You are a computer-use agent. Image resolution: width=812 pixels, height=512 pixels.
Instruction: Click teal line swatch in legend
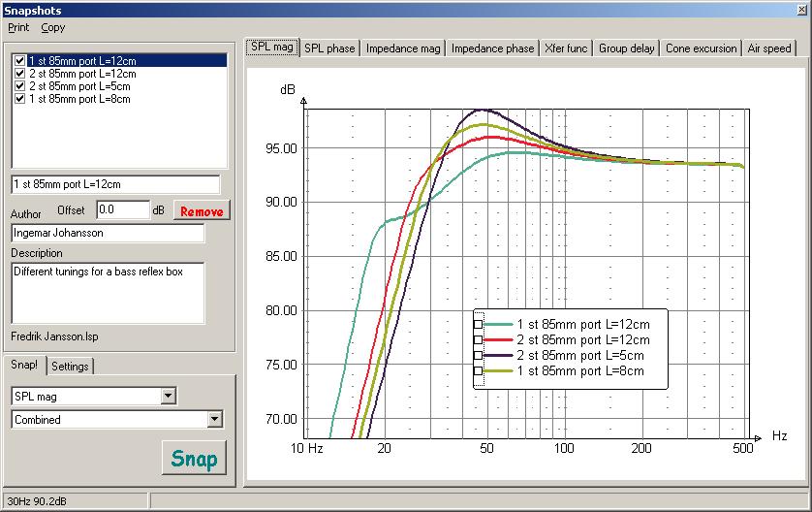pyautogui.click(x=498, y=325)
